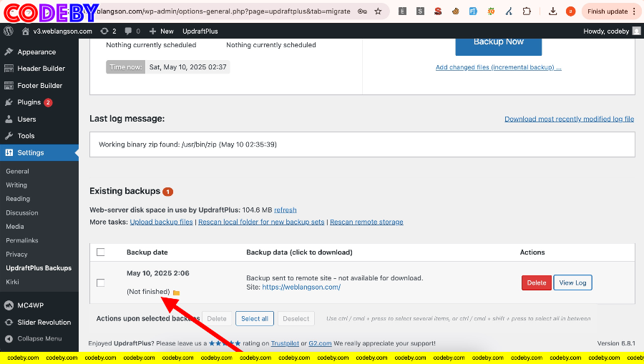Image resolution: width=644 pixels, height=364 pixels.
Task: Open the https://weblangson.com/ site link
Action: point(301,287)
